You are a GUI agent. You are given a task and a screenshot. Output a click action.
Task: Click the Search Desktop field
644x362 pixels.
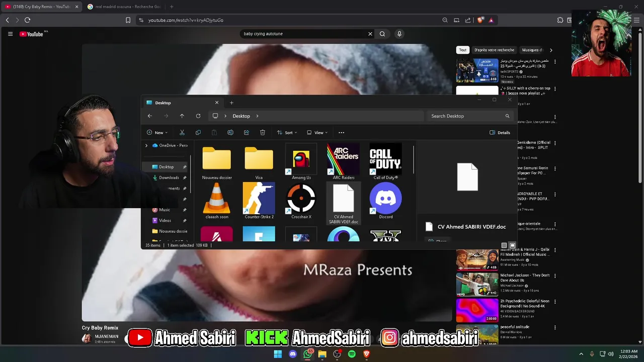(470, 116)
